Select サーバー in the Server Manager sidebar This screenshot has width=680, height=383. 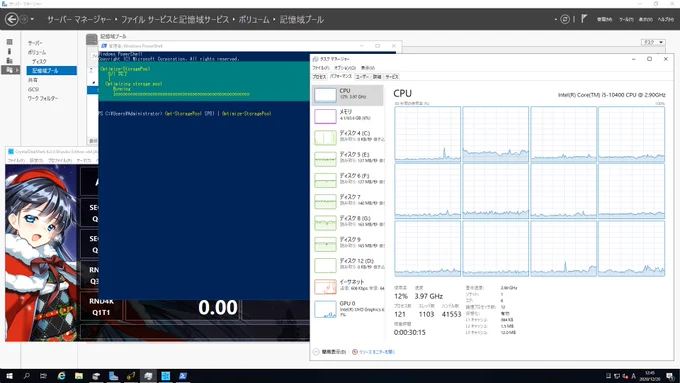pyautogui.click(x=35, y=43)
